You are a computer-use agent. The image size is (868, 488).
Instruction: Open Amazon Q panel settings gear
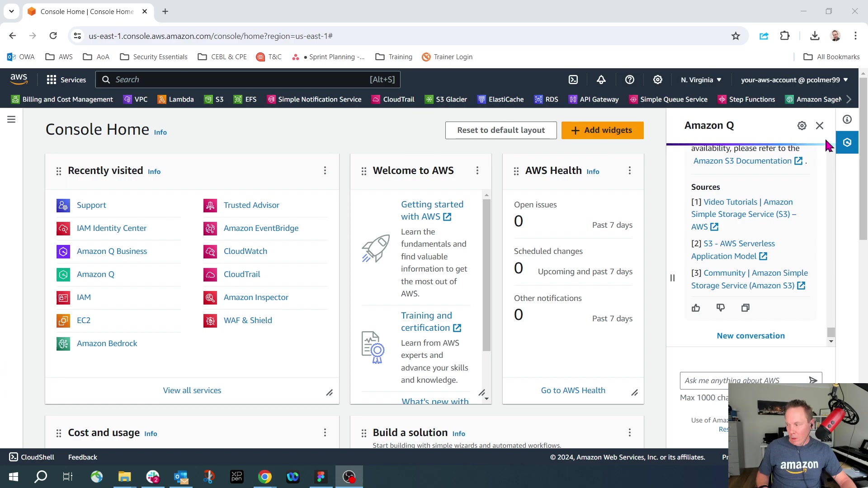point(802,126)
